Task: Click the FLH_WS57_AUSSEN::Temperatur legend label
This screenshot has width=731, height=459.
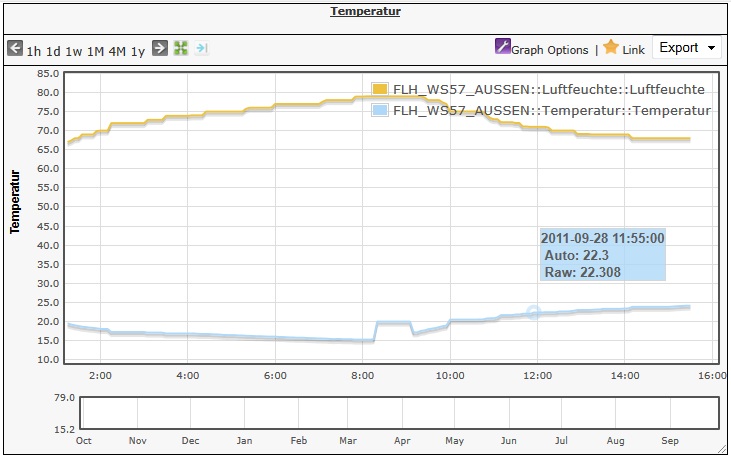Action: [x=552, y=110]
